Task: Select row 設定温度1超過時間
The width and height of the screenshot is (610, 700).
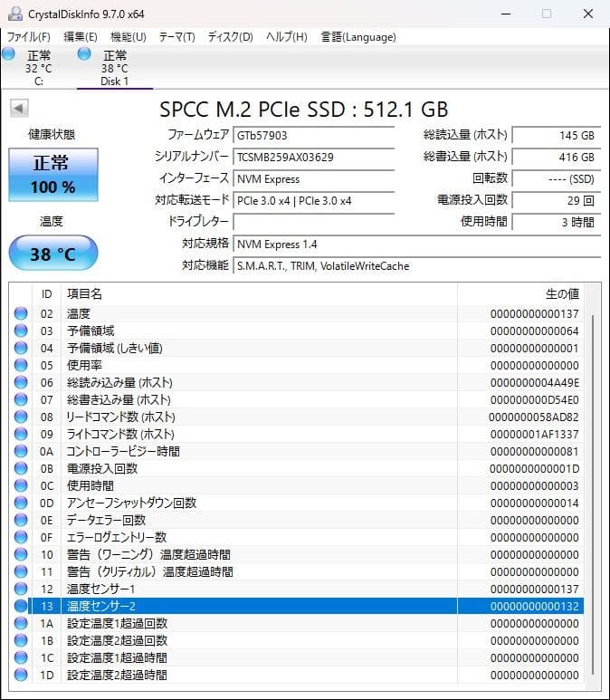Action: pyautogui.click(x=297, y=657)
